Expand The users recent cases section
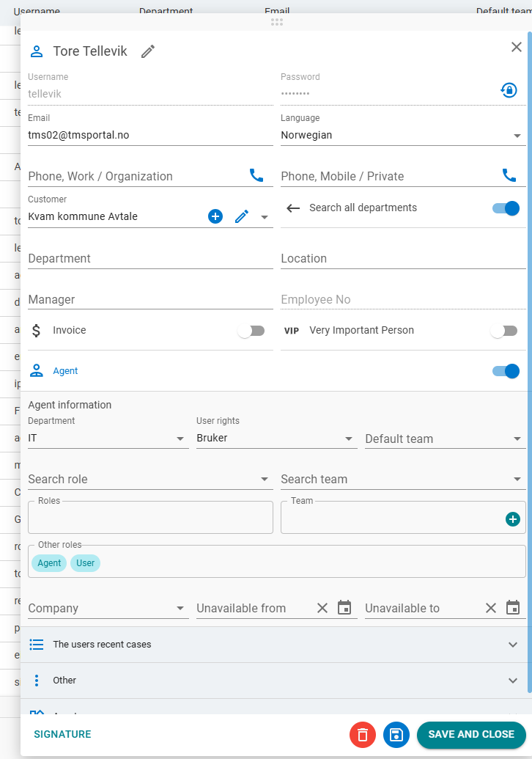Image resolution: width=532 pixels, height=759 pixels. pyautogui.click(x=276, y=645)
